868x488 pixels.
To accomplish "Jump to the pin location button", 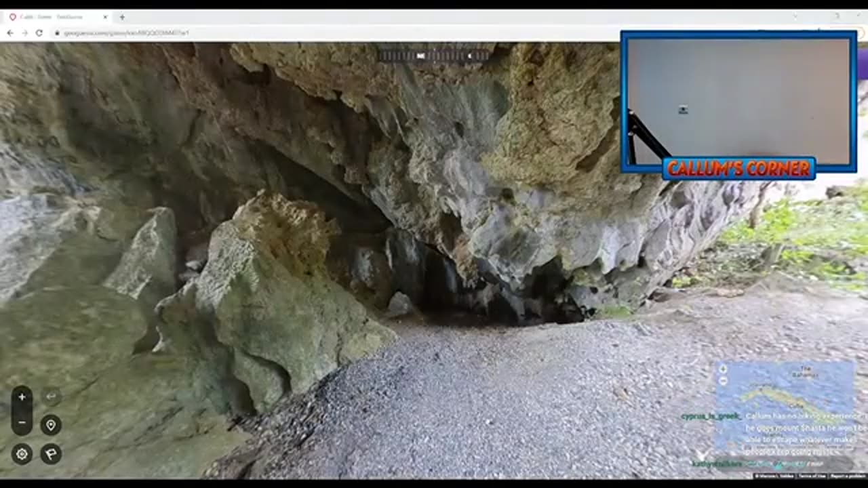I will click(51, 426).
